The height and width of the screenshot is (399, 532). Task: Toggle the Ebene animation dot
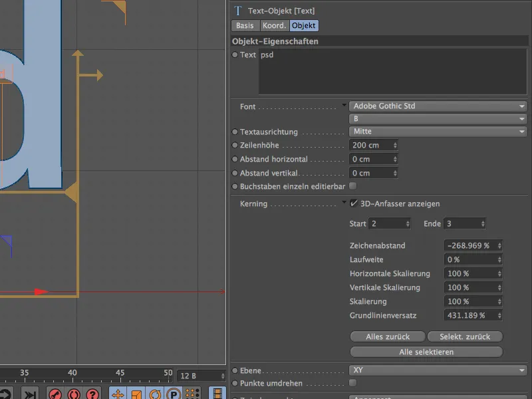[235, 370]
